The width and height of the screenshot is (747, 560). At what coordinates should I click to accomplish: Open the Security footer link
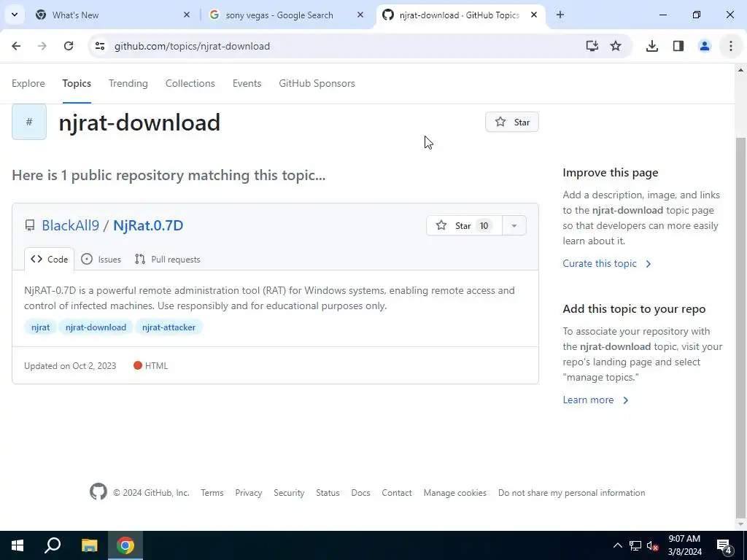coord(289,493)
